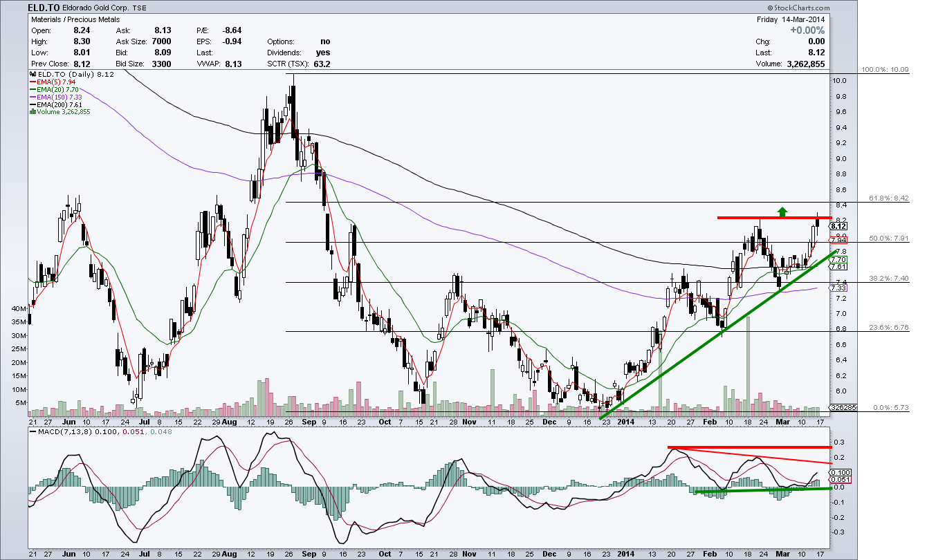Click the SCTR (TSX) value 63.2
Image resolution: width=927 pixels, height=560 pixels.
click(322, 64)
